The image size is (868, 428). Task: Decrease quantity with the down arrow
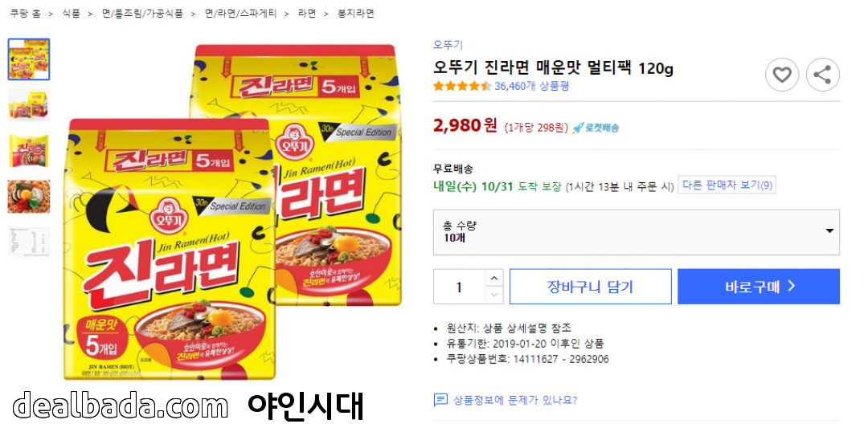[x=494, y=296]
